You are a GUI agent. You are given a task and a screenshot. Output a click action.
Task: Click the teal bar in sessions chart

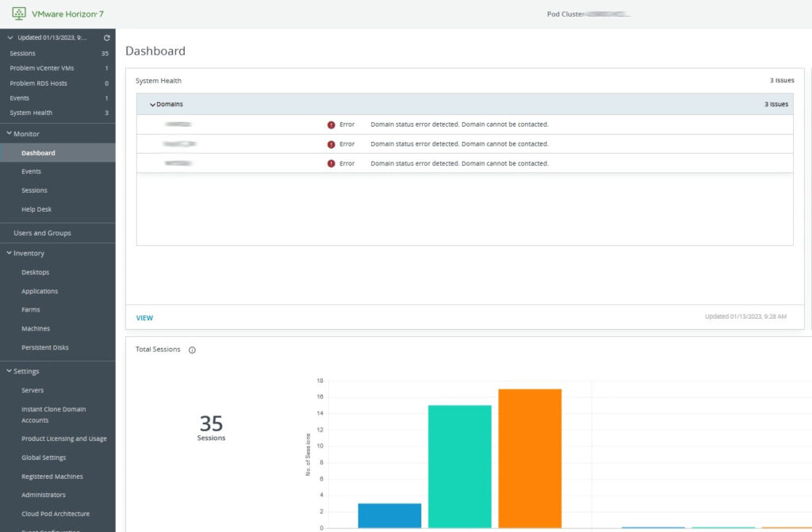(x=460, y=467)
